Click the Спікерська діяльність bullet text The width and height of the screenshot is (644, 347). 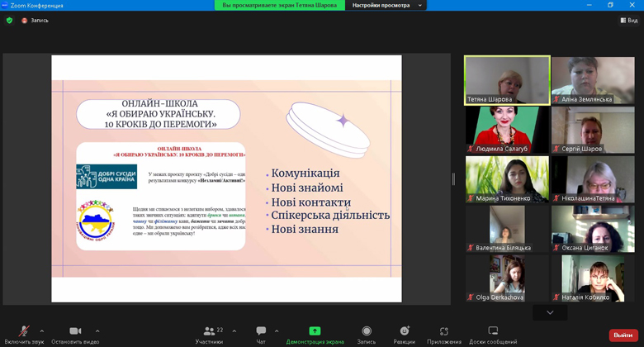(x=330, y=215)
